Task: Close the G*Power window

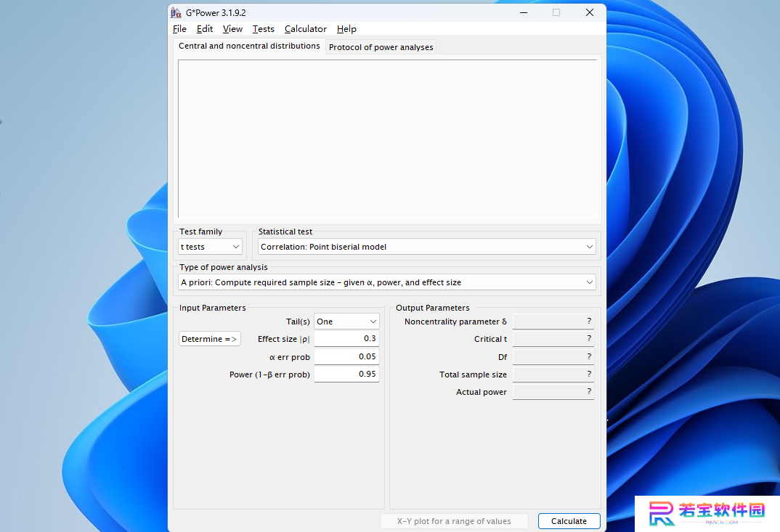Action: point(590,12)
